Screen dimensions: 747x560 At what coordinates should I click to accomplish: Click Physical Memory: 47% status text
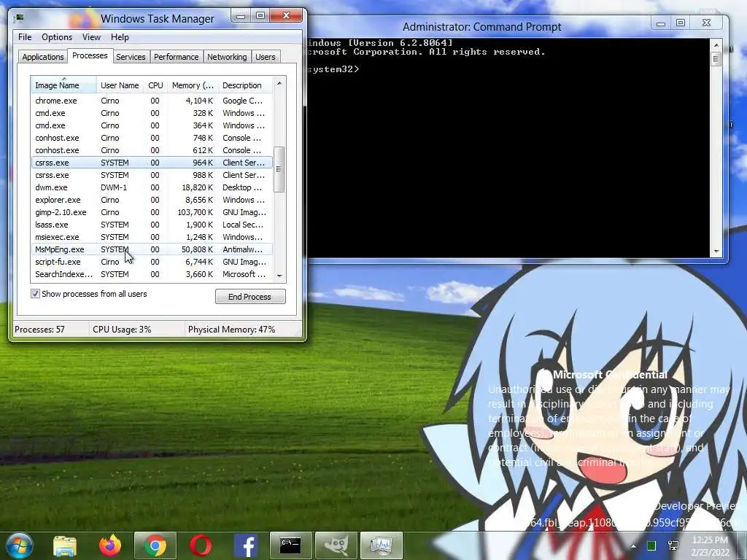point(231,330)
